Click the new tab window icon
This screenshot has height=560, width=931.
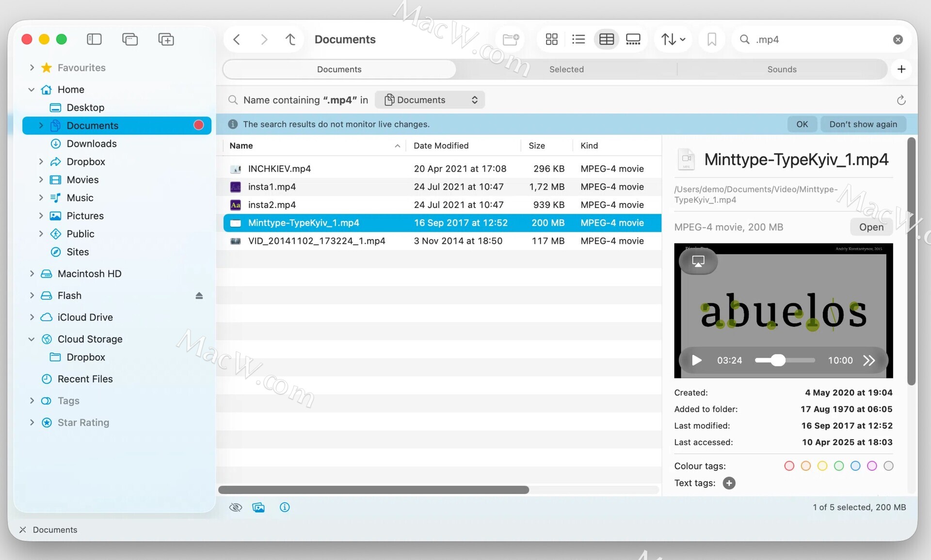[166, 39]
